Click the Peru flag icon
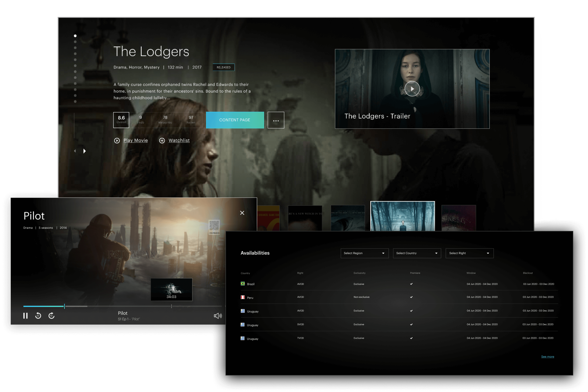This screenshot has width=588, height=392. (x=242, y=297)
